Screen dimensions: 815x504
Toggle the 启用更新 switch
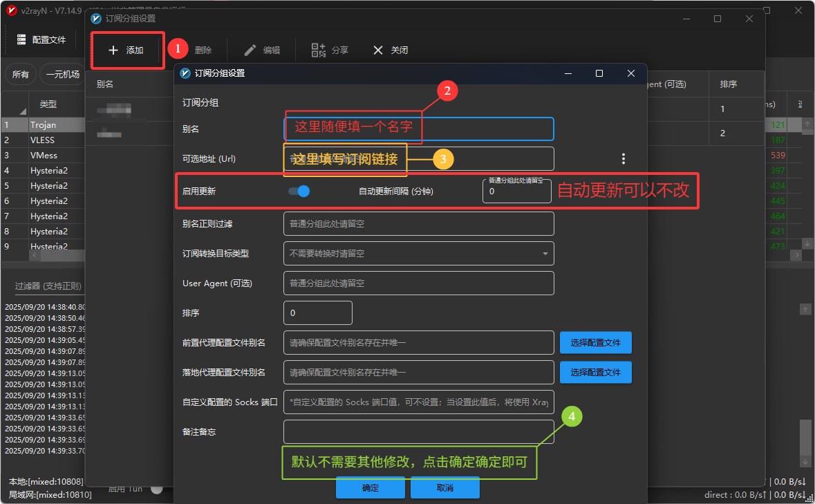click(x=299, y=192)
